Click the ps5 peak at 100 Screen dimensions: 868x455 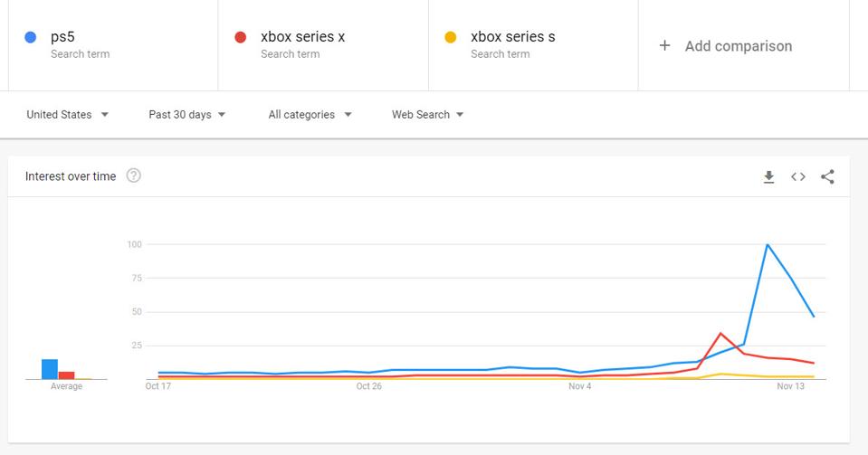click(768, 244)
